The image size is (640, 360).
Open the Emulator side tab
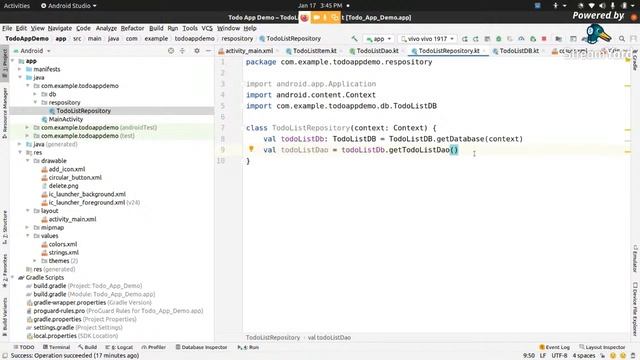click(635, 259)
